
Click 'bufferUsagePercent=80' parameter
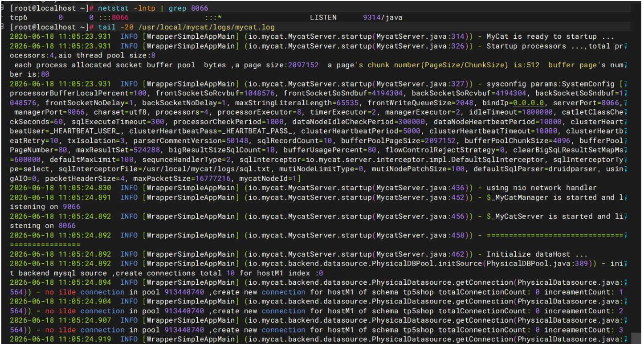pos(330,150)
